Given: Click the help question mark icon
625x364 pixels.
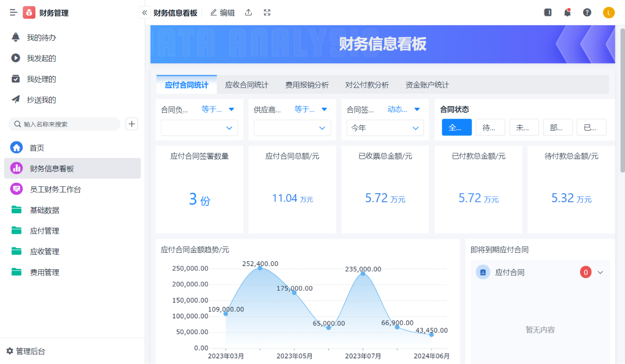Looking at the screenshot, I should click(587, 12).
